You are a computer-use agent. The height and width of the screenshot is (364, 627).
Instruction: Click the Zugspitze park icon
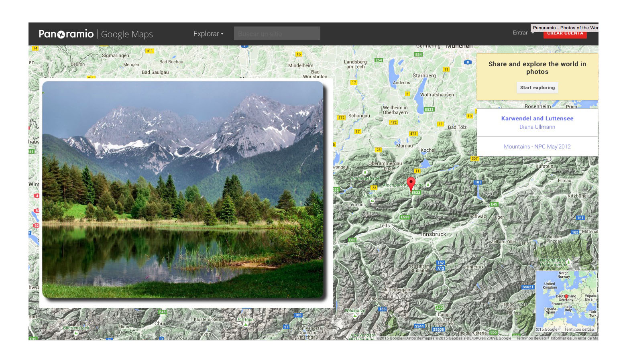tap(373, 200)
